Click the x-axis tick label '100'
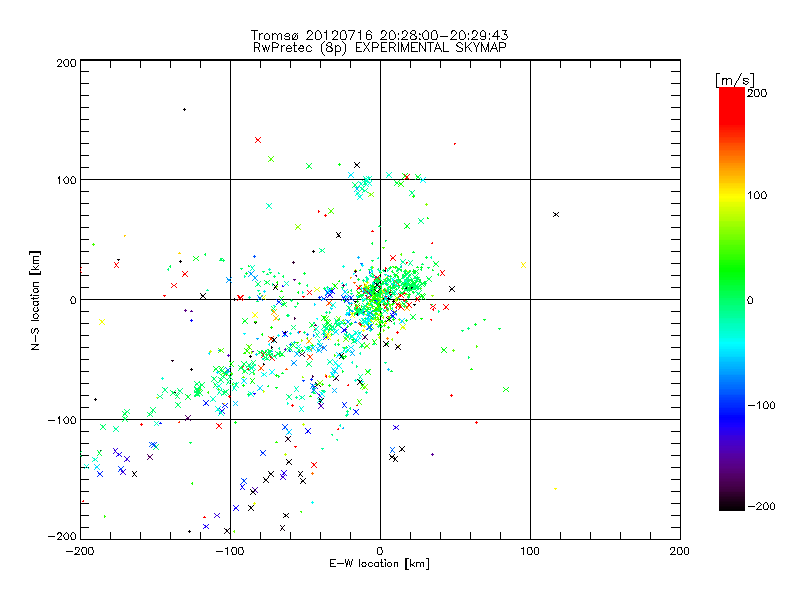800x600 pixels. pyautogui.click(x=530, y=551)
